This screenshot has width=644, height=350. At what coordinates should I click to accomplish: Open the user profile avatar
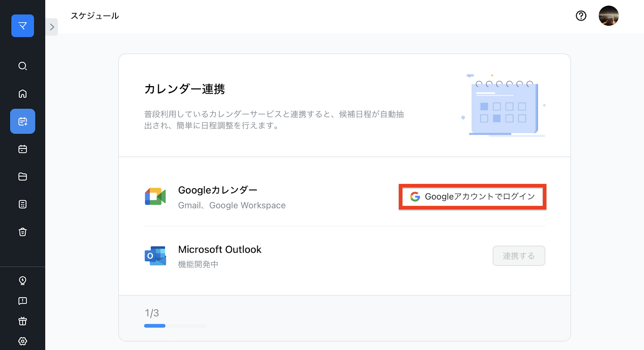[x=609, y=16]
